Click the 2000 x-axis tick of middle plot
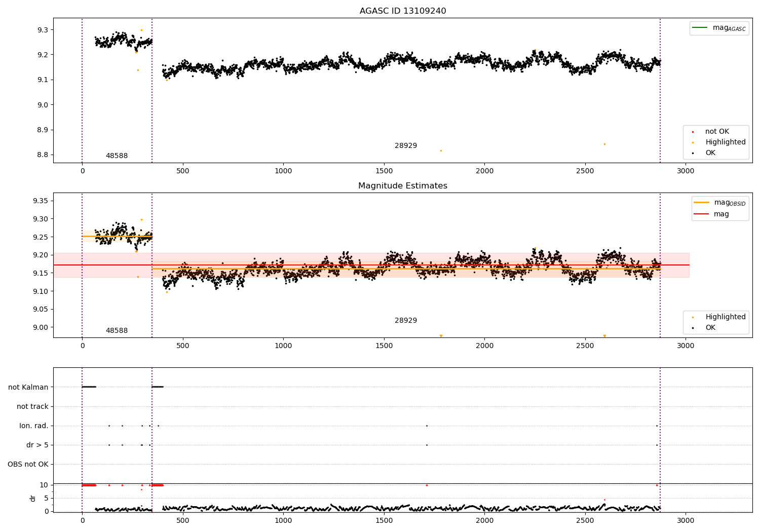Screen dimensions: 760x532 [484, 346]
